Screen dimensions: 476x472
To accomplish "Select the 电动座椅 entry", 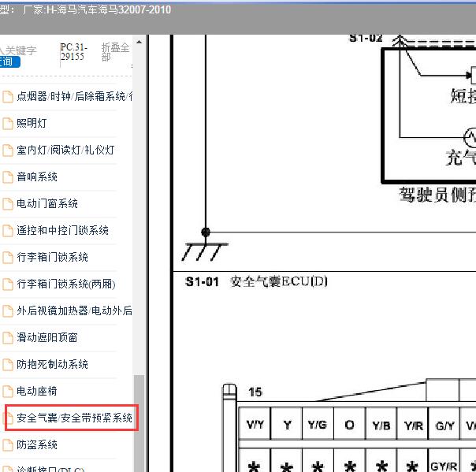I will tap(37, 391).
